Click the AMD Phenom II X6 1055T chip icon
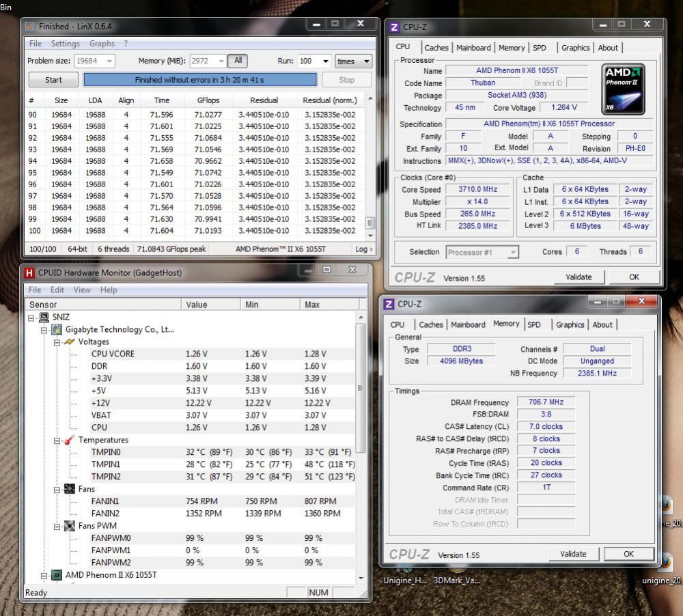Image resolution: width=683 pixels, height=616 pixels. tap(57, 575)
